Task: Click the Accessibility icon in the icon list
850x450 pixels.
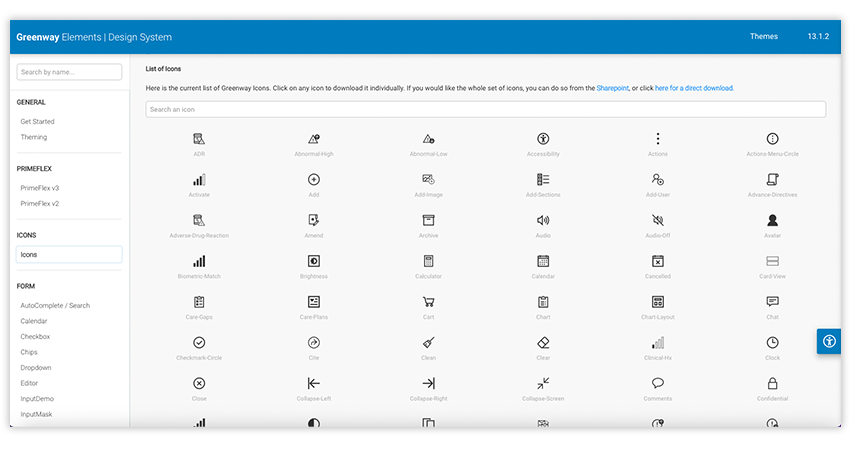Action: coord(543,139)
